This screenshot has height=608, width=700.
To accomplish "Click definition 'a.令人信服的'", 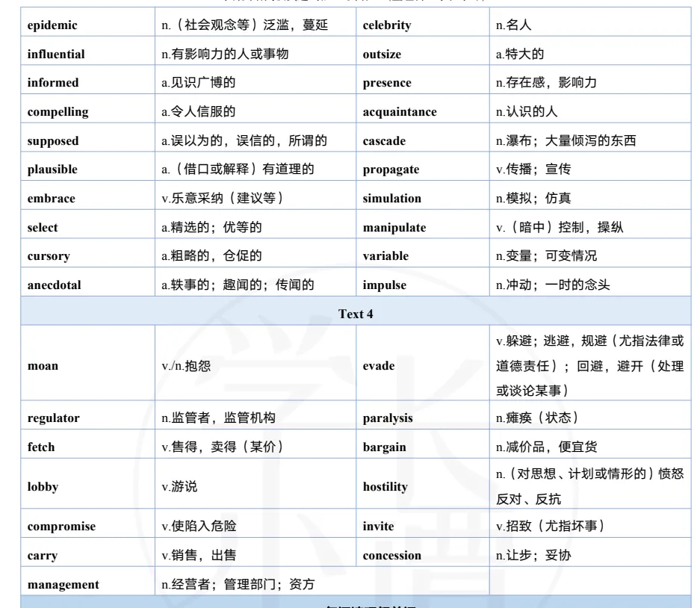I will (x=198, y=111).
